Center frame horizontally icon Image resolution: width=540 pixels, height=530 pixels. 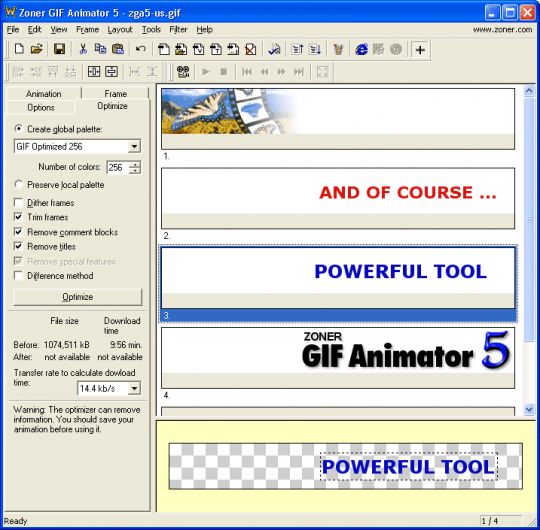[94, 72]
